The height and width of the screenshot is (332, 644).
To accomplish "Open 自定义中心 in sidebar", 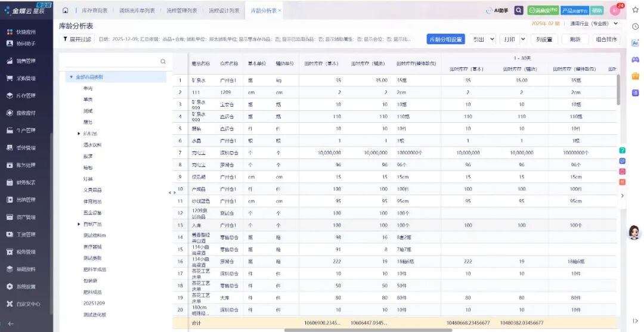I will click(x=23, y=304).
